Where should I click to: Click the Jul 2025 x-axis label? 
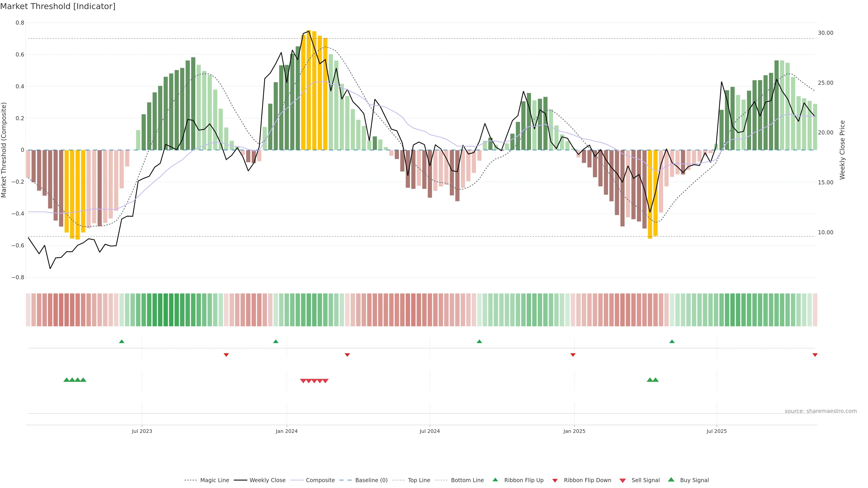[716, 431]
